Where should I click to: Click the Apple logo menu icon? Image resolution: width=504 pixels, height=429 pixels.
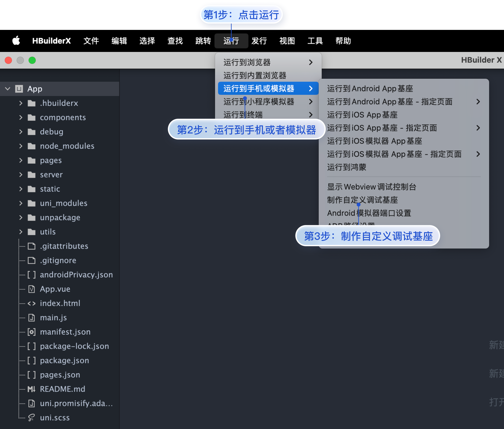(16, 40)
